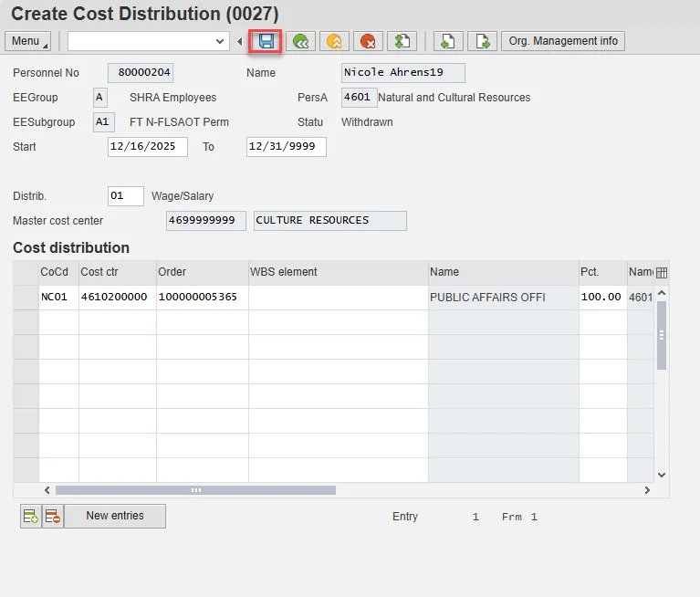This screenshot has height=597, width=700.
Task: Collapse command field with small arrow
Action: [240, 41]
